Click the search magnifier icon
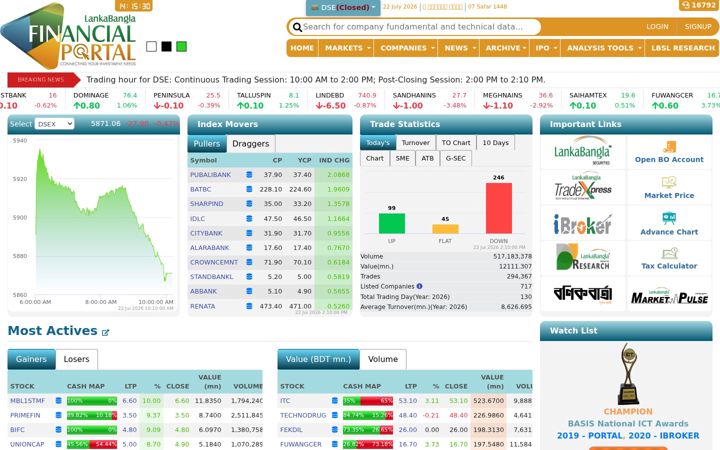The height and width of the screenshot is (450, 720). point(297,27)
